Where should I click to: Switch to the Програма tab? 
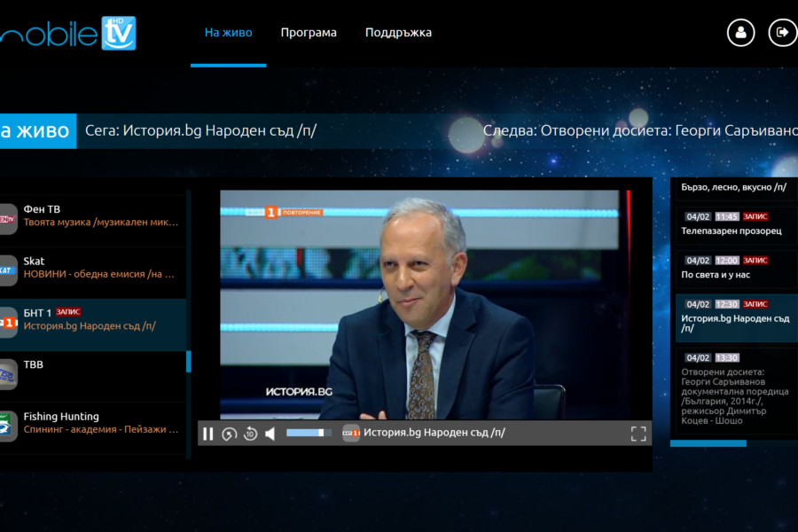(309, 33)
